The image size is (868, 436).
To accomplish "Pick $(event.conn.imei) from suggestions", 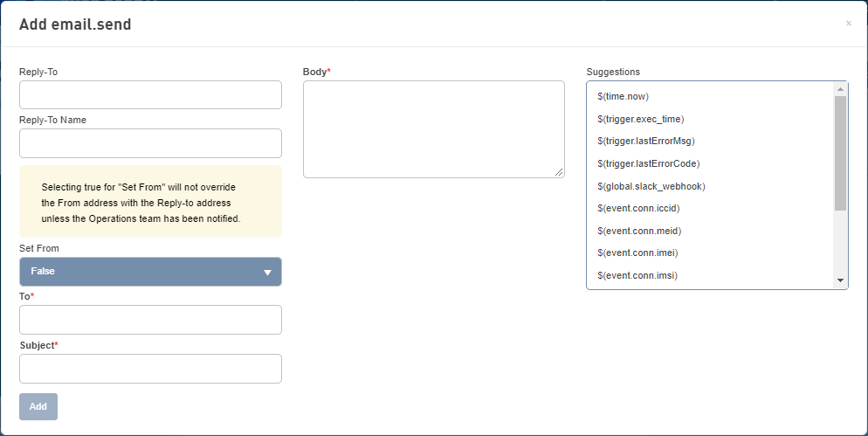I will click(637, 253).
